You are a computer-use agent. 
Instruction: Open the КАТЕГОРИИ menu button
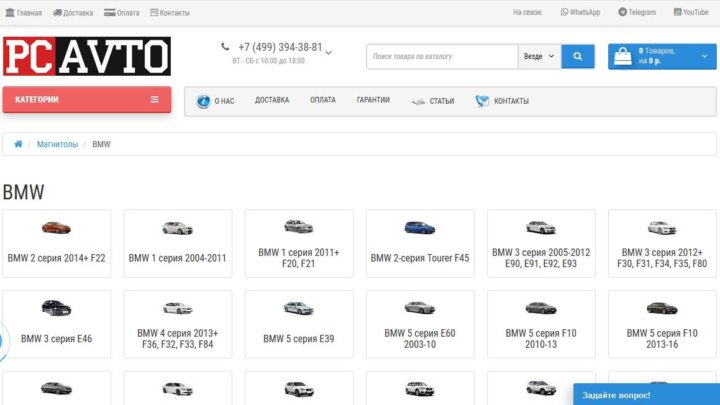87,100
